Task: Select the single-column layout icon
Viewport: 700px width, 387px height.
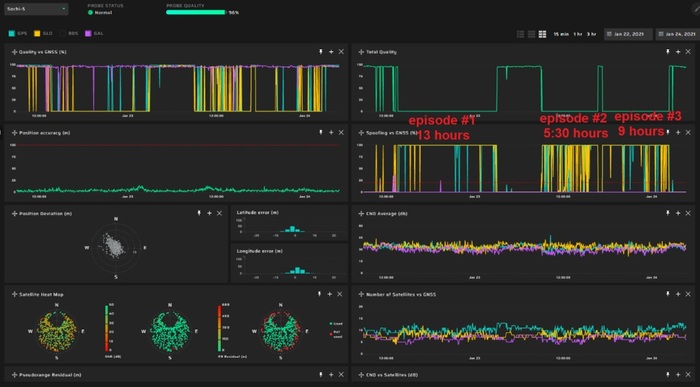Action: (x=521, y=34)
